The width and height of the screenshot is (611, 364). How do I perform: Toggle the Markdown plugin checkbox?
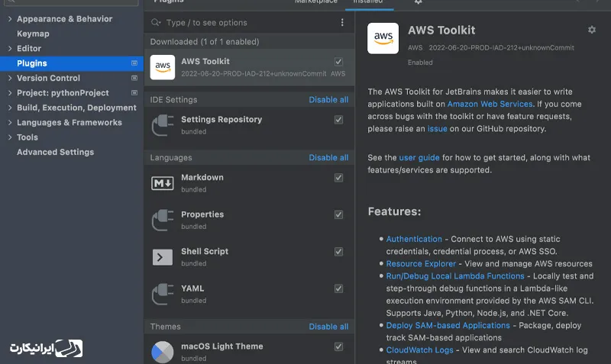point(338,178)
